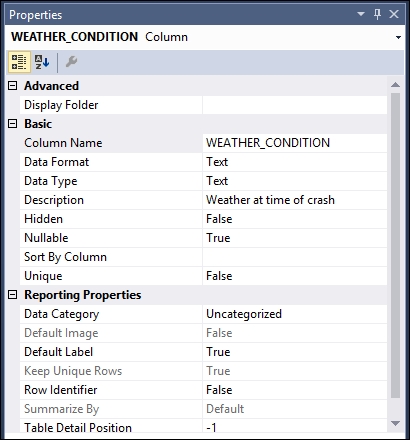Click the Description field value

(x=295, y=200)
